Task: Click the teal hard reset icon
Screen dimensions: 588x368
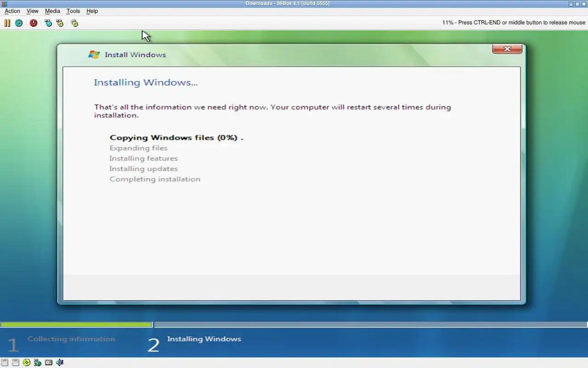Action: click(19, 23)
